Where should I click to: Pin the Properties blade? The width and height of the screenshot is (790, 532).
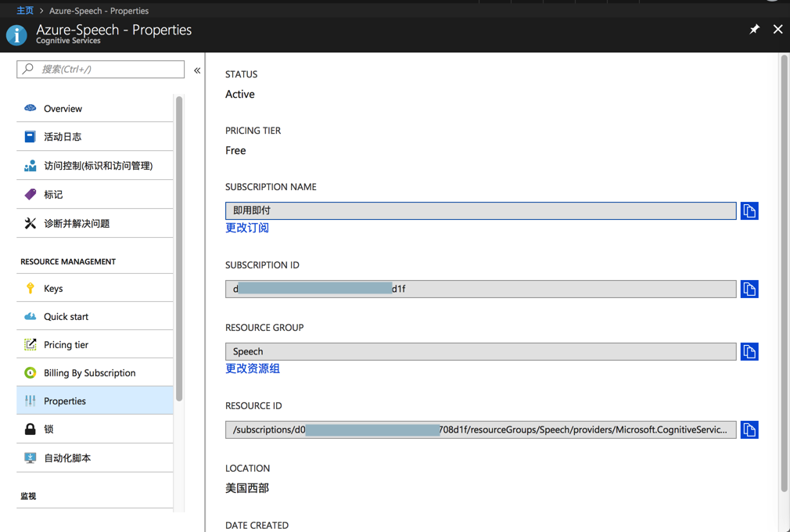pos(754,30)
